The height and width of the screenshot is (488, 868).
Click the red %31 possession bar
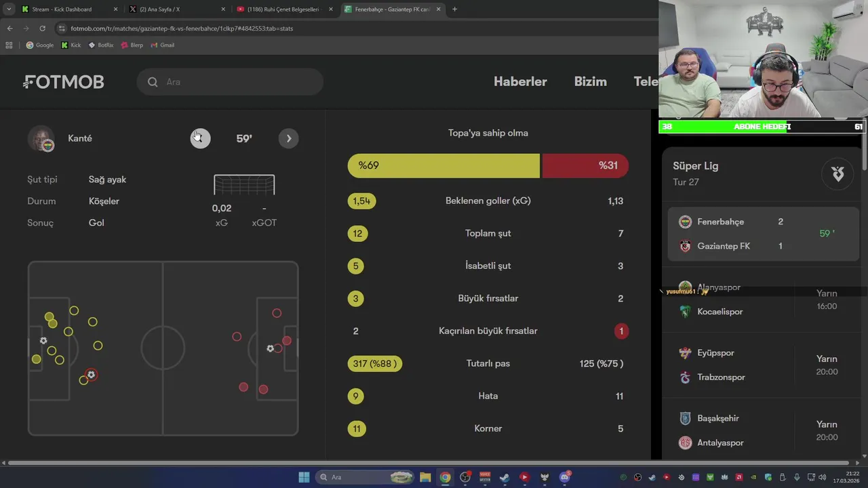point(585,165)
